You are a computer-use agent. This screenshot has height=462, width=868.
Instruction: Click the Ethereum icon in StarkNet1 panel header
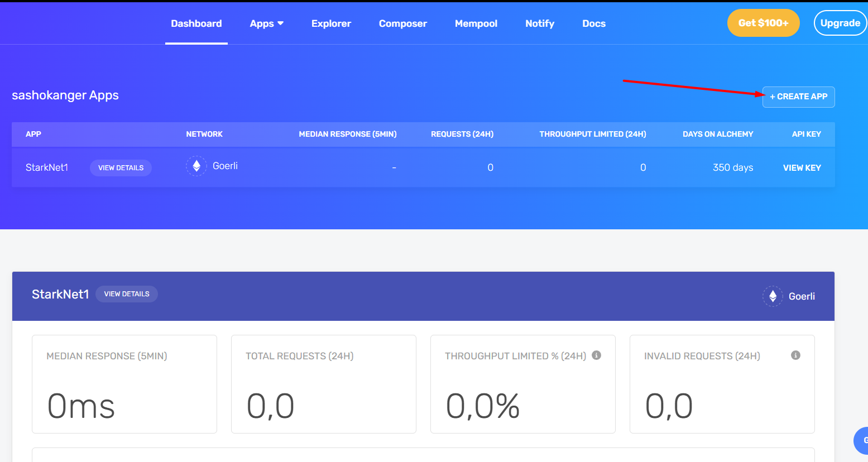773,296
